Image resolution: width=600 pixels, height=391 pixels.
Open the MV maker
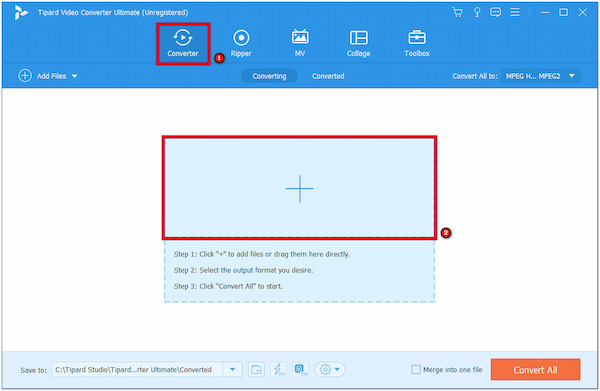[x=300, y=43]
